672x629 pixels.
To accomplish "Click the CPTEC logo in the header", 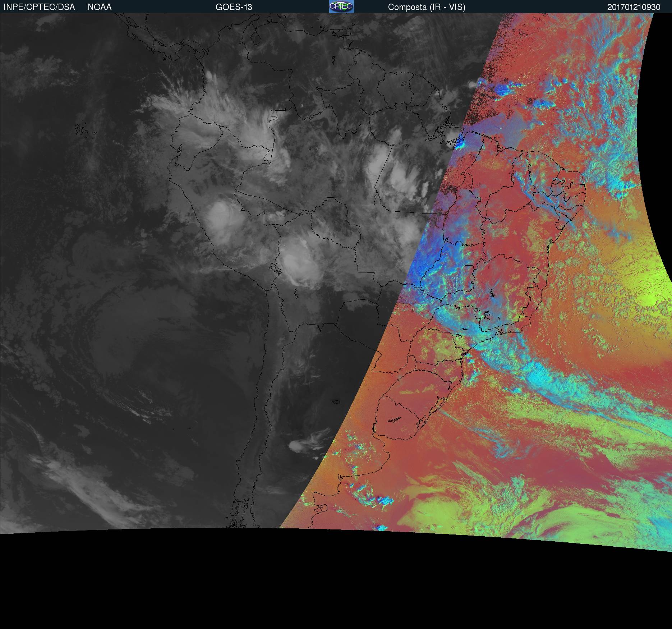I will 341,6.
